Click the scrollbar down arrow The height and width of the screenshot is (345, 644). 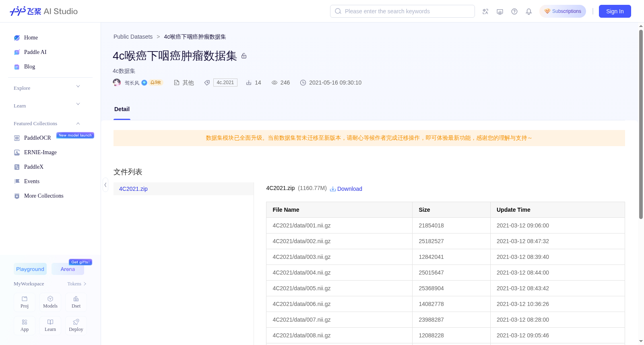point(641,341)
